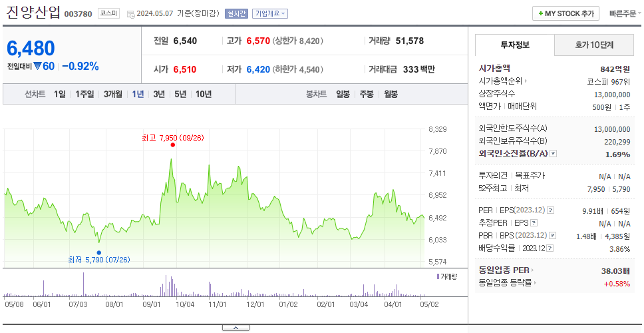Switch to the 월봉 candle chart
This screenshot has width=644, height=333.
pos(391,94)
